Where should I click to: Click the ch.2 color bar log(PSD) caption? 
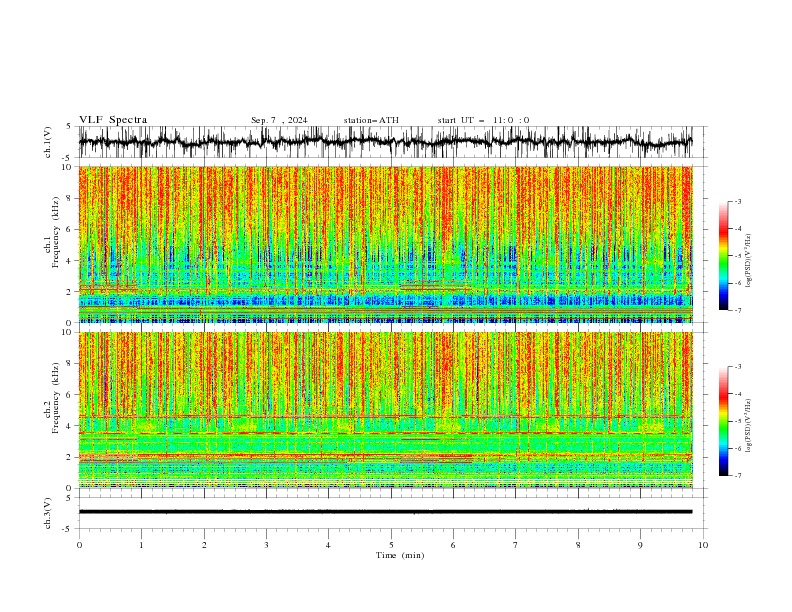749,426
